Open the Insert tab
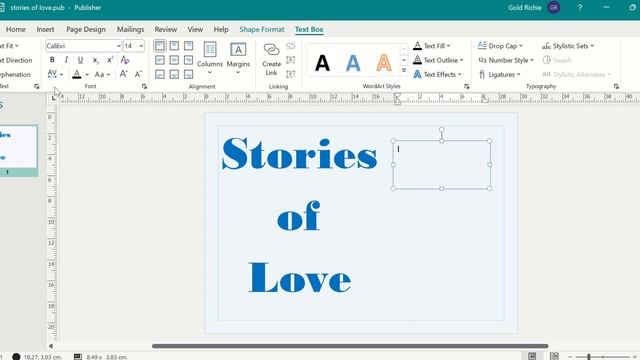 point(45,29)
